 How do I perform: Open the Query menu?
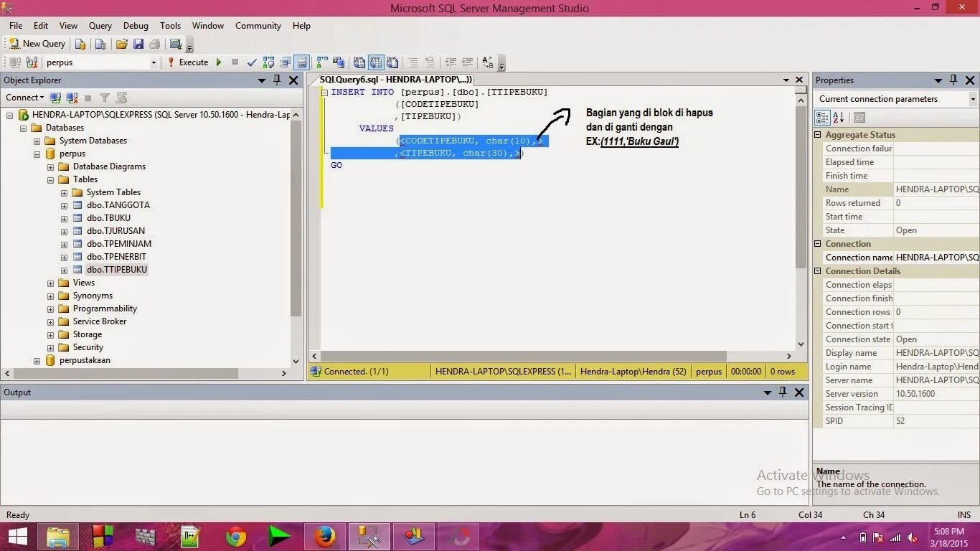(x=100, y=25)
